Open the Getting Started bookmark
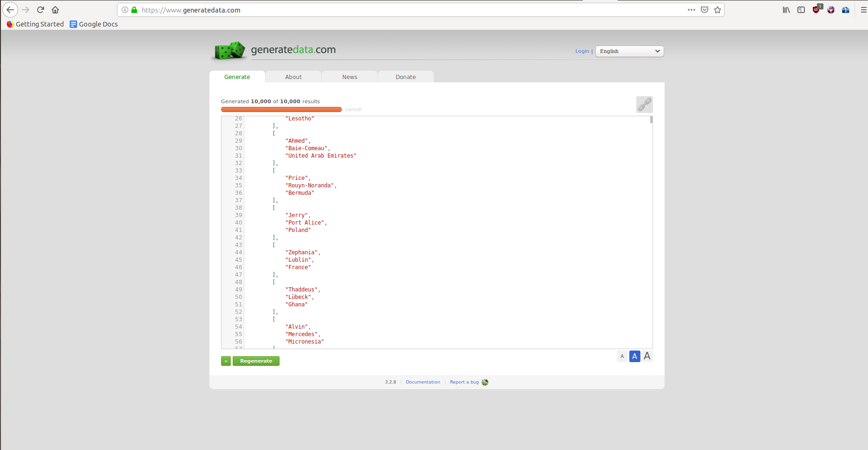The image size is (868, 450). coord(35,24)
